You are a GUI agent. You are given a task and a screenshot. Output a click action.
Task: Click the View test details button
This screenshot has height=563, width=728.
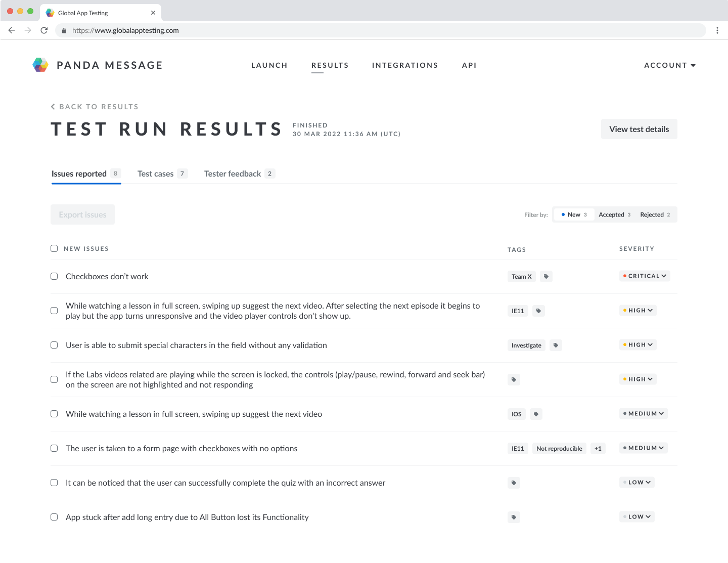pos(639,129)
